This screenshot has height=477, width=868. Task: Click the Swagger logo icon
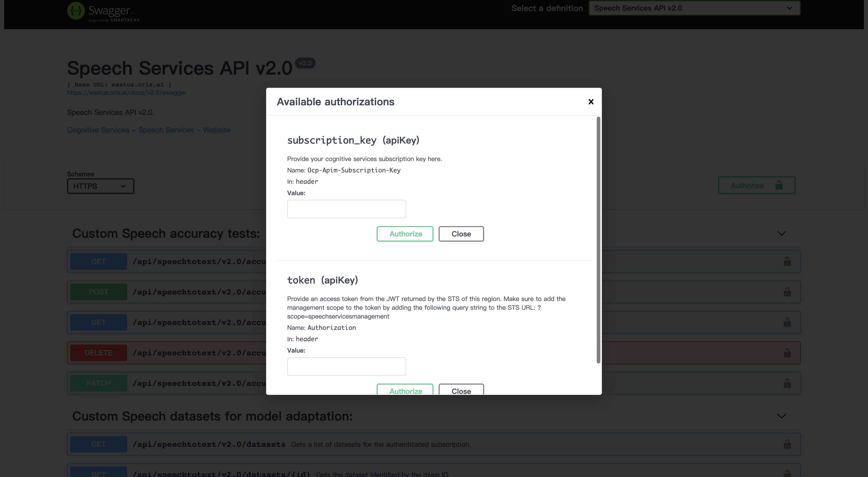coord(76,11)
